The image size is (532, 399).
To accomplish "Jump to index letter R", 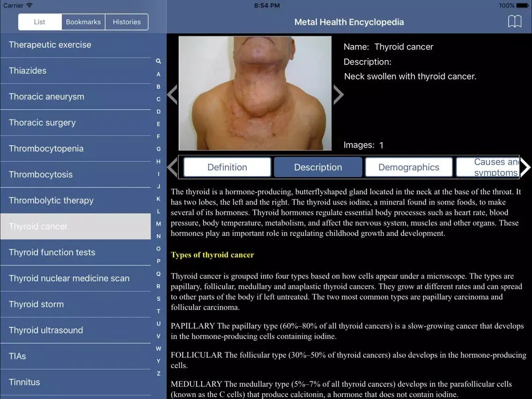I will click(158, 286).
